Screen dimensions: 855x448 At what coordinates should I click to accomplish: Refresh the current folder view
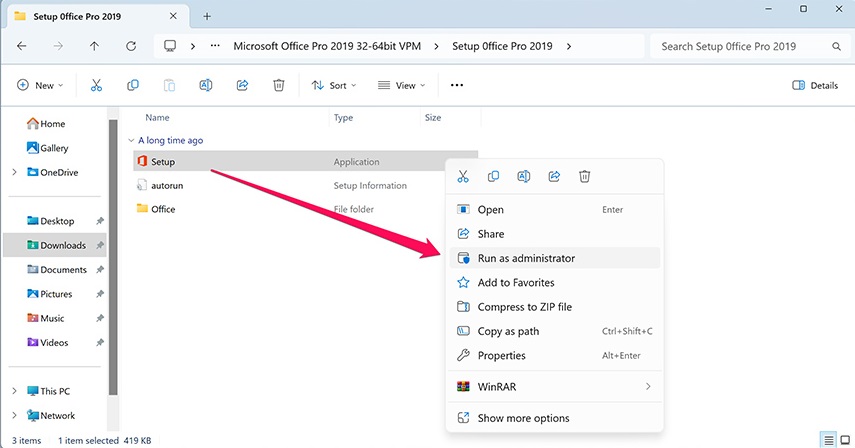pos(131,46)
